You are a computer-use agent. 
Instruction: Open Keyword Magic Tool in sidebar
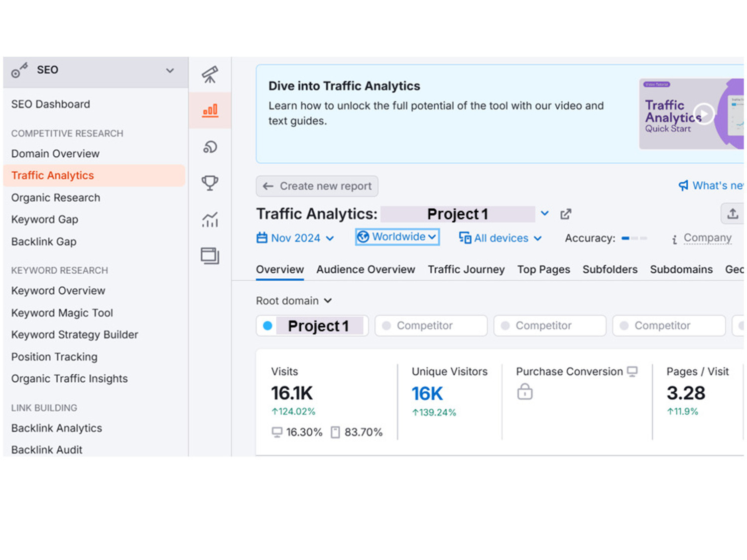(x=62, y=313)
